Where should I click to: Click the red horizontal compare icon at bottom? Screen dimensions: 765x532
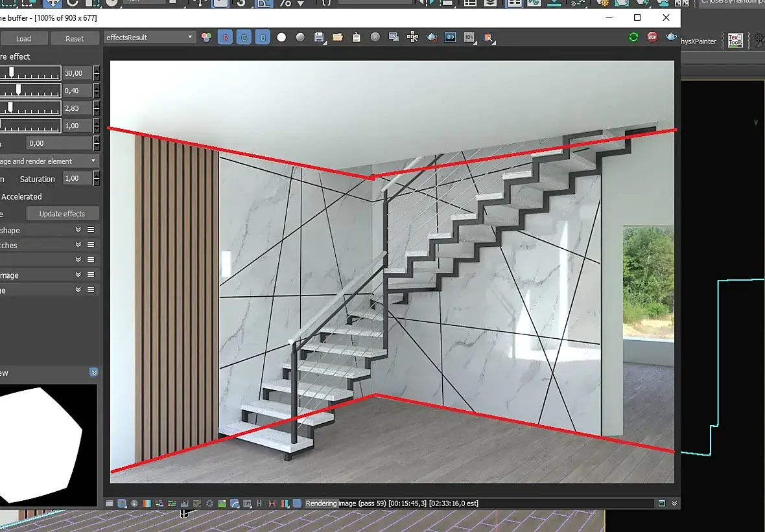(272, 503)
